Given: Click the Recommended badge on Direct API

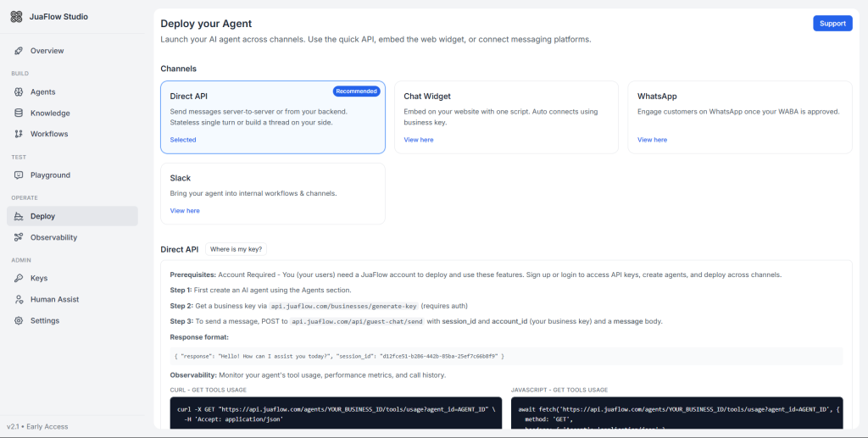Looking at the screenshot, I should click(x=356, y=91).
